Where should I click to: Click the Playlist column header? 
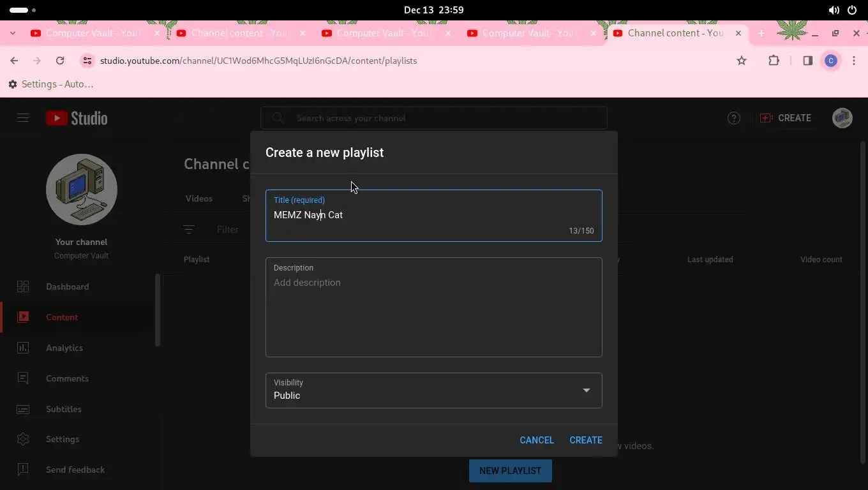[x=197, y=260]
